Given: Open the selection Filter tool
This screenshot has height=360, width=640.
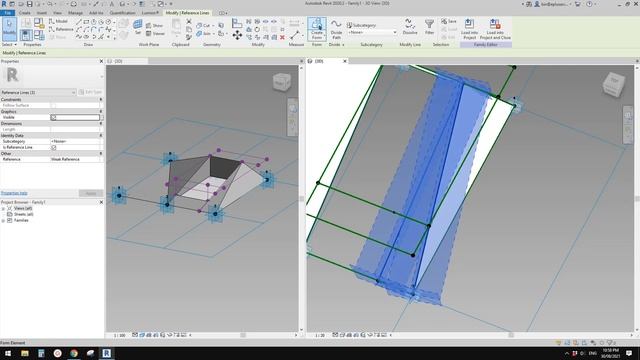Looking at the screenshot, I should (x=429, y=27).
